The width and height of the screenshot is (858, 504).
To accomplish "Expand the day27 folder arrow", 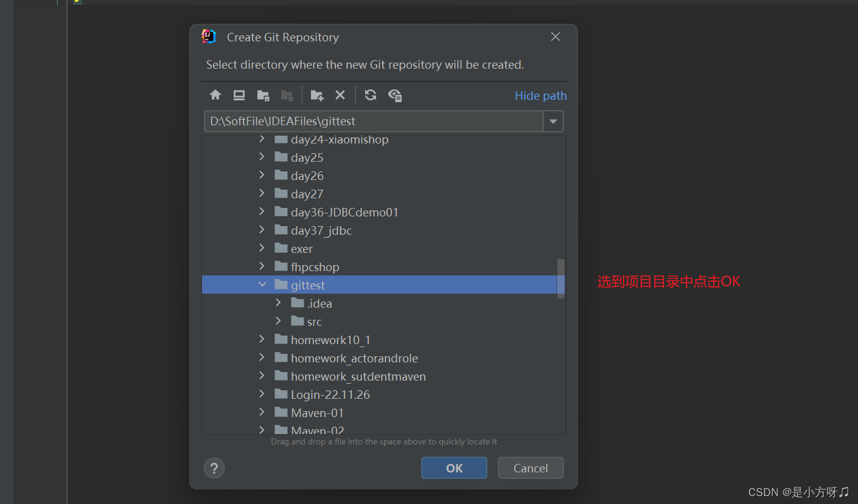I will point(262,193).
